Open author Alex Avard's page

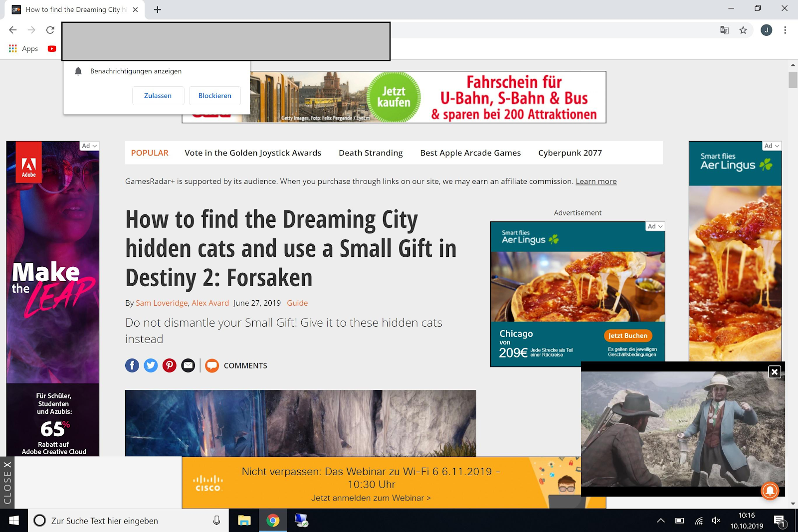[210, 303]
